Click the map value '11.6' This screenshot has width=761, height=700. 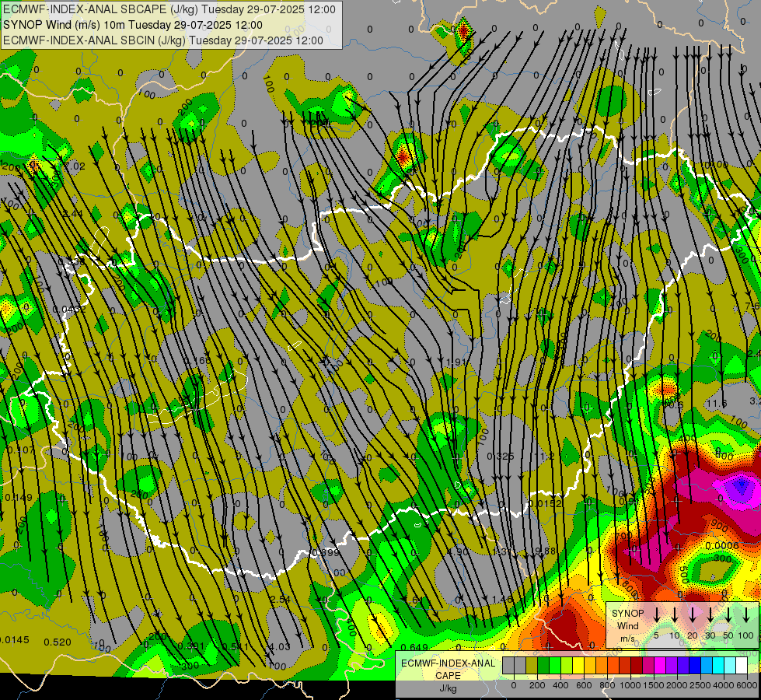point(717,404)
